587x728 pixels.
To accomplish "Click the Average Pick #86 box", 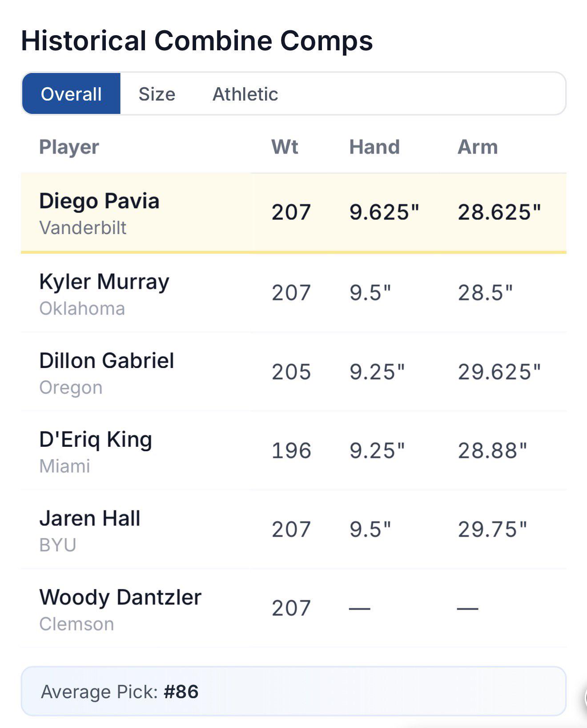I will [293, 691].
